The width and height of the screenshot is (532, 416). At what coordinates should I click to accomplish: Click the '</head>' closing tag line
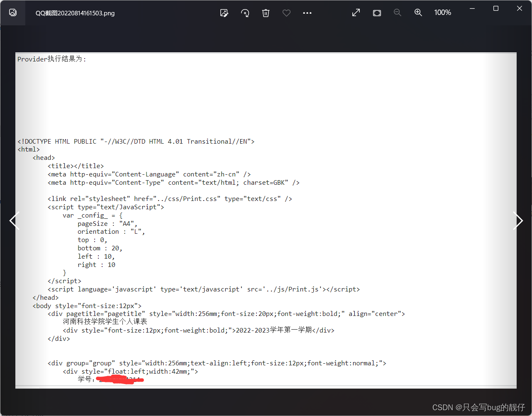46,297
